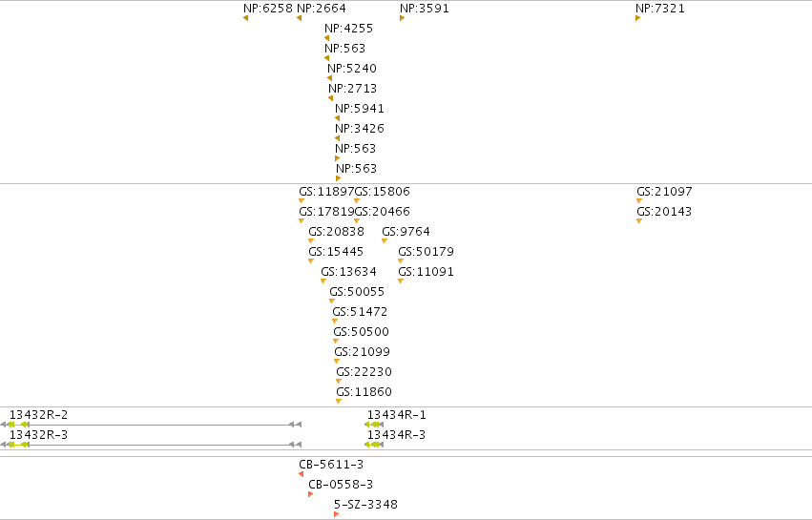Select the GS:9764 feature label
The height and width of the screenshot is (520, 812).
pyautogui.click(x=406, y=232)
